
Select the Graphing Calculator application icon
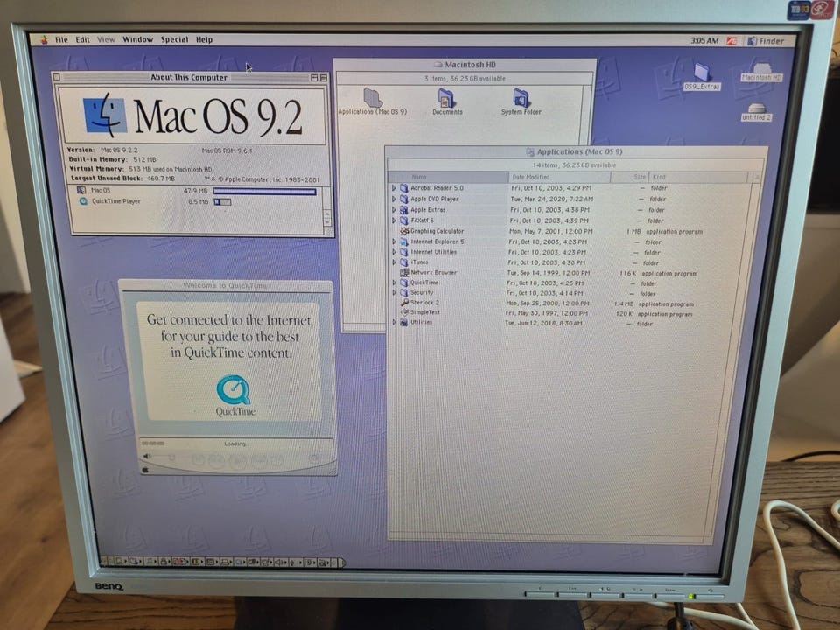click(x=404, y=231)
